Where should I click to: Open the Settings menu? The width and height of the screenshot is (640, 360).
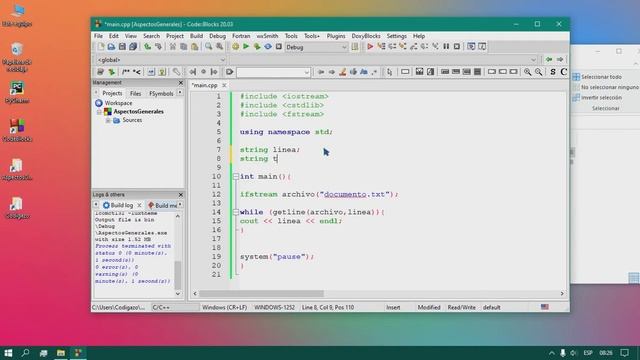[396, 36]
